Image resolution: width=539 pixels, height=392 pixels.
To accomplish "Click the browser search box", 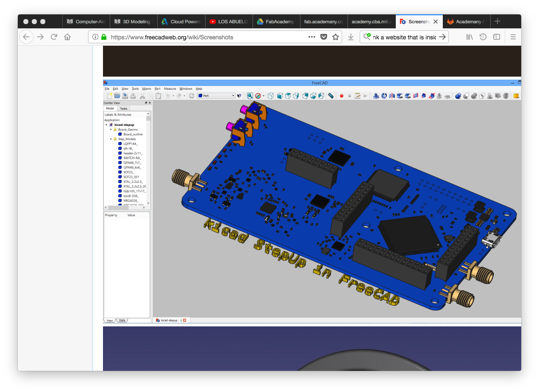I will point(404,37).
